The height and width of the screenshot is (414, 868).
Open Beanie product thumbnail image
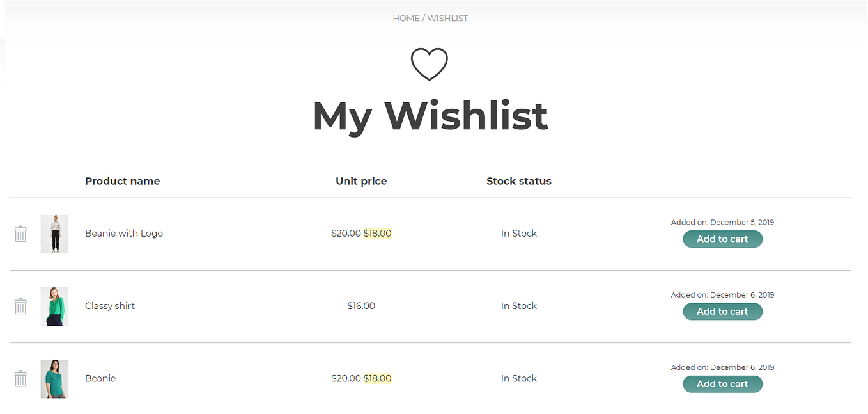(x=54, y=379)
